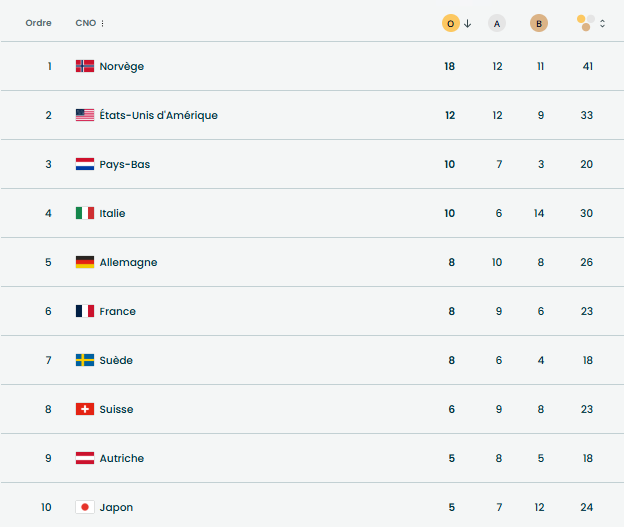This screenshot has height=527, width=624.
Task: Click the Ordre column header
Action: (39, 23)
